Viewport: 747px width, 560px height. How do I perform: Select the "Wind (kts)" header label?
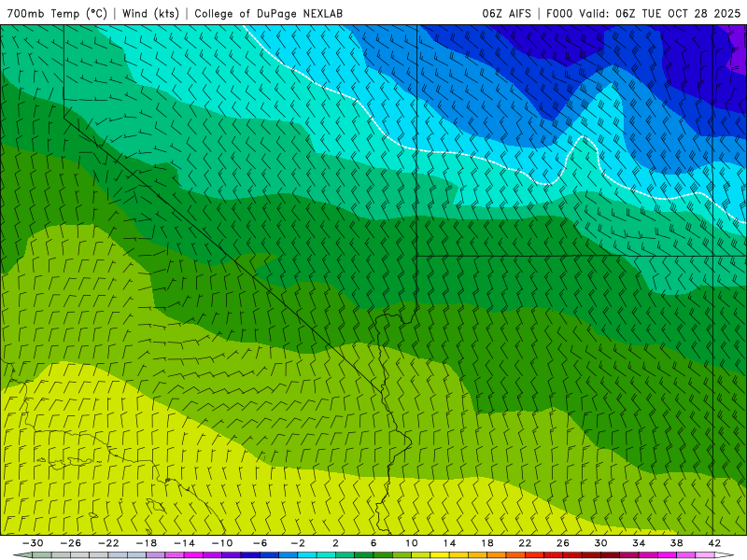coord(150,13)
